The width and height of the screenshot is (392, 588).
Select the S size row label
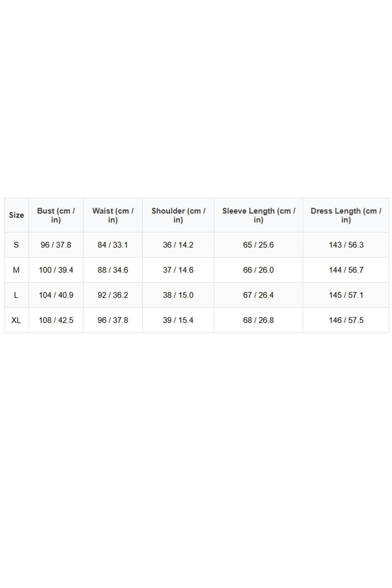[16, 245]
